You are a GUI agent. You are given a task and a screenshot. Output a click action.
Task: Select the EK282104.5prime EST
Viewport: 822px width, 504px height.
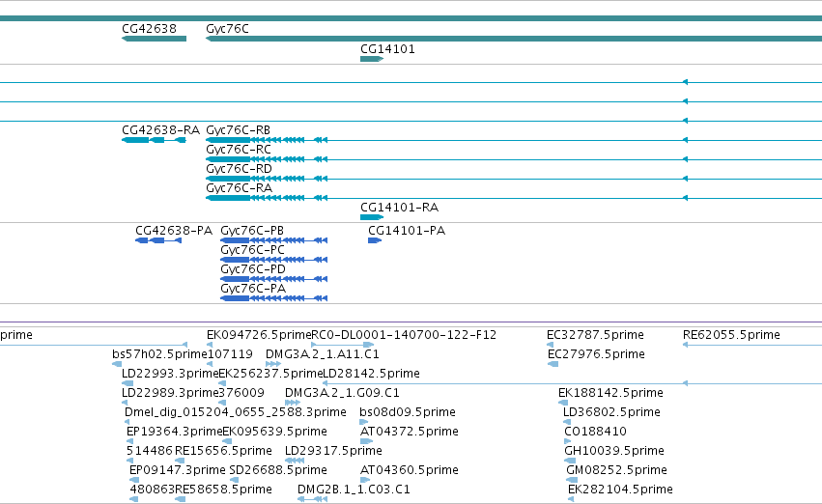coord(571,500)
